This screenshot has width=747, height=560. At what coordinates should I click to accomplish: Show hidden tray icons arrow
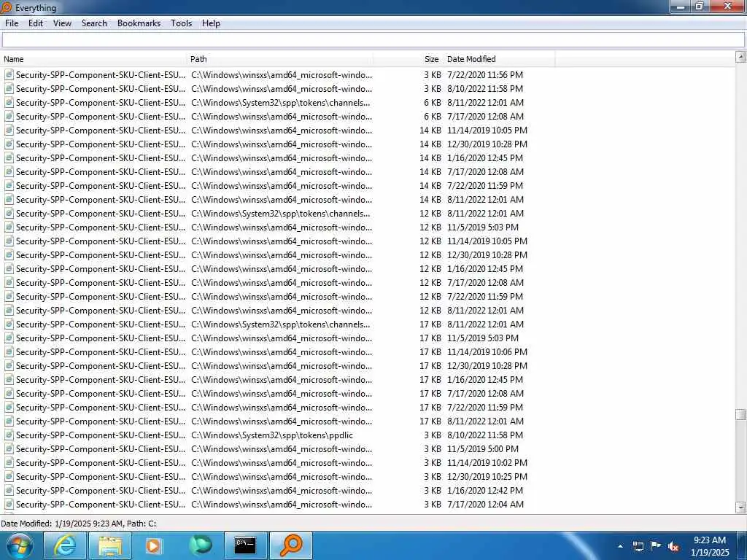[x=620, y=546]
